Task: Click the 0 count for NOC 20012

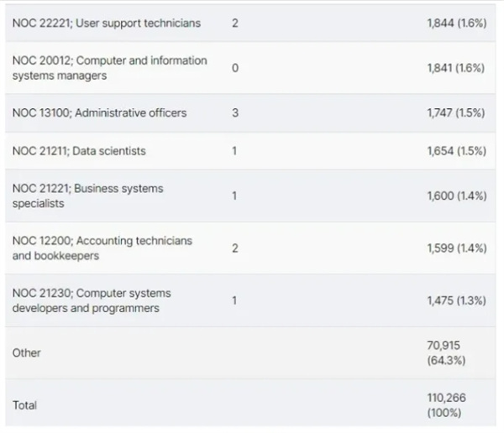Action: point(235,68)
